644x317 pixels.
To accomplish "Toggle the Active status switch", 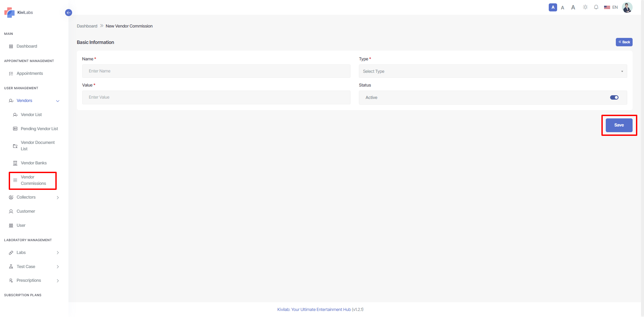I will point(614,98).
